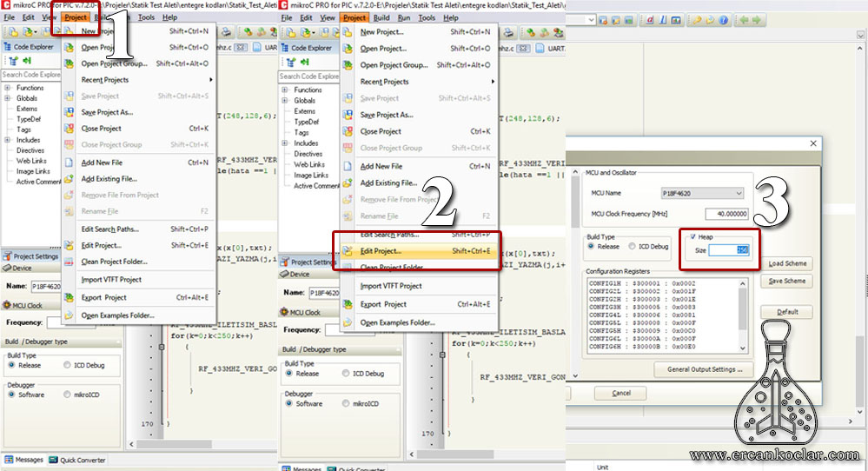The width and height of the screenshot is (868, 471).
Task: Click the blue question-mark Help toolbar icon
Action: pyautogui.click(x=723, y=21)
